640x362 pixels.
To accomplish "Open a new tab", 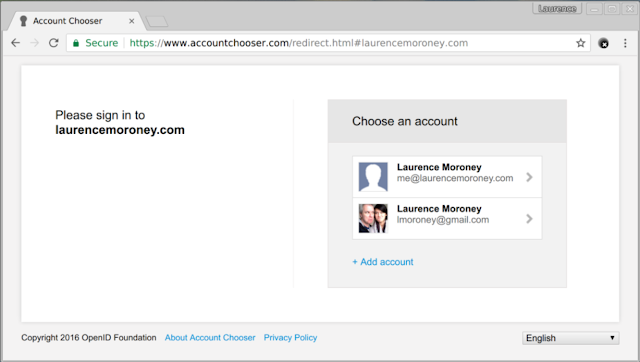I will click(x=157, y=22).
